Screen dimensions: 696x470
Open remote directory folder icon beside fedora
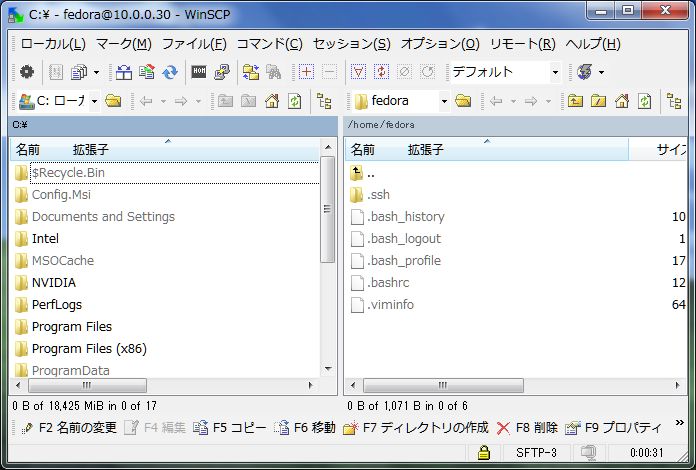[463, 101]
